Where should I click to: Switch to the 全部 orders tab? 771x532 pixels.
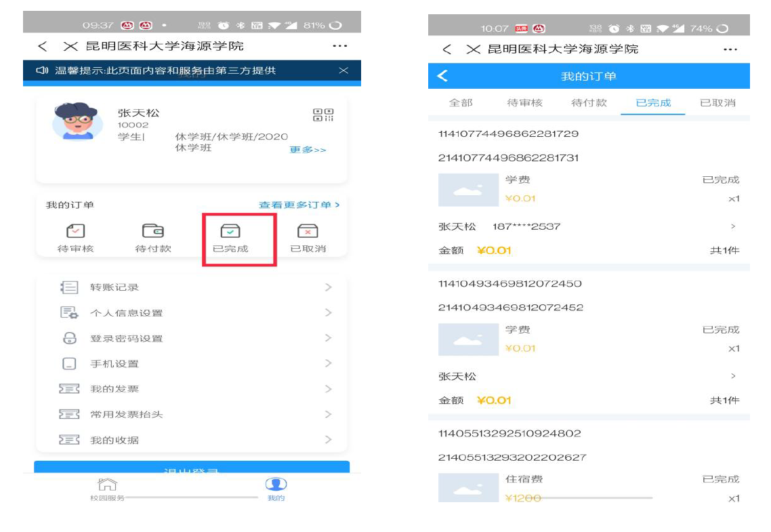461,103
